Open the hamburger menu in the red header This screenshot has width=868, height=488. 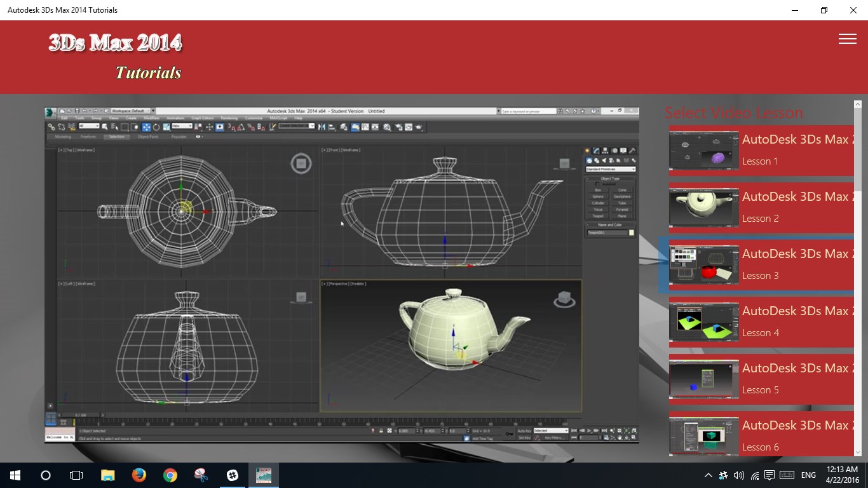tap(847, 39)
